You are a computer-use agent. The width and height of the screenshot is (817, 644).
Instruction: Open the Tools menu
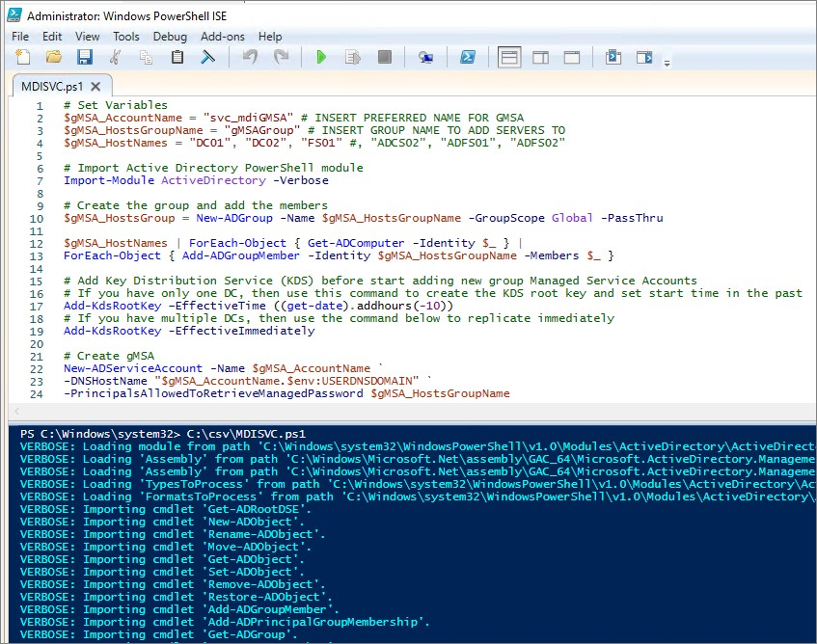click(126, 37)
